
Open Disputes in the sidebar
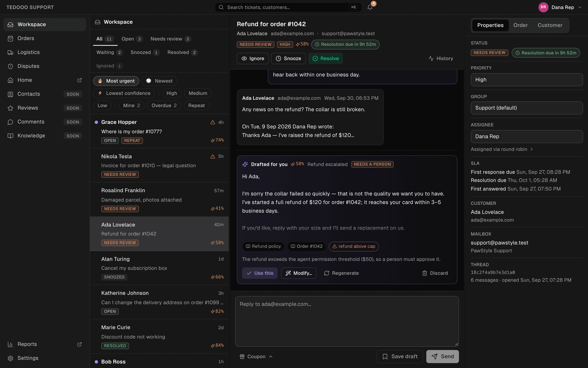[x=45, y=66]
